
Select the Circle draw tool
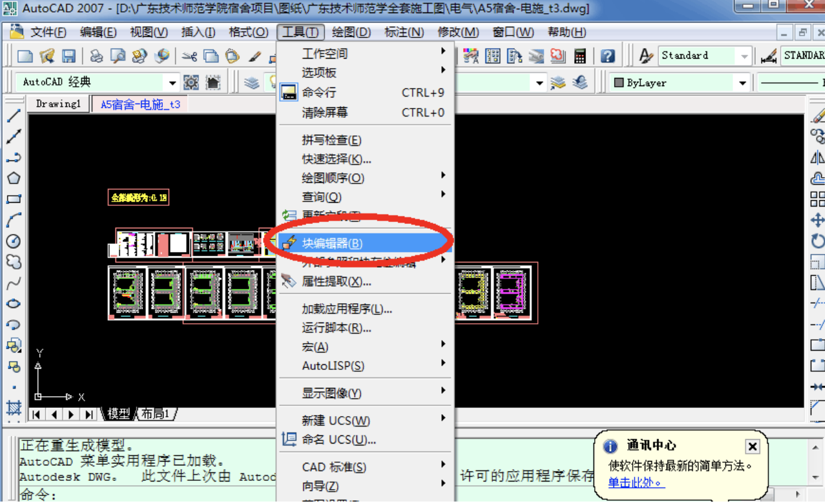(13, 241)
